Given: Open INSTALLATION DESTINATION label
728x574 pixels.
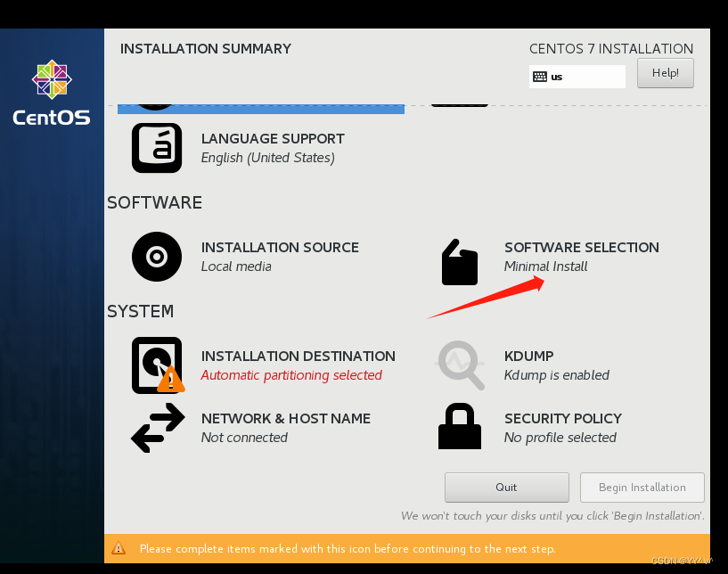Looking at the screenshot, I should click(299, 356).
